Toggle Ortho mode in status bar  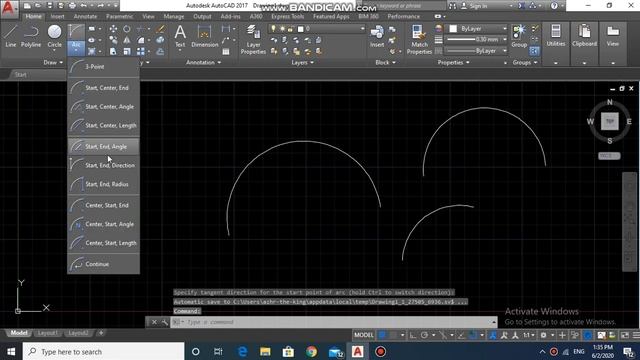413,335
